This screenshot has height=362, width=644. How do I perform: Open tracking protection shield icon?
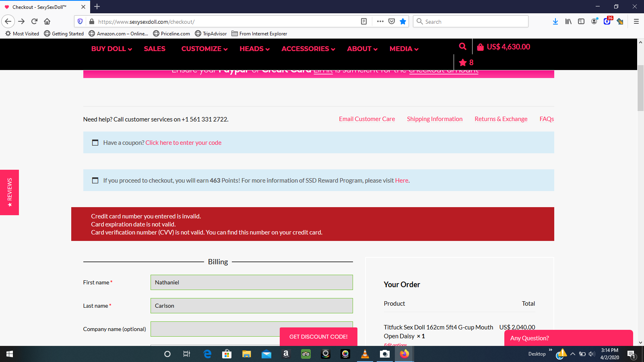click(80, 21)
